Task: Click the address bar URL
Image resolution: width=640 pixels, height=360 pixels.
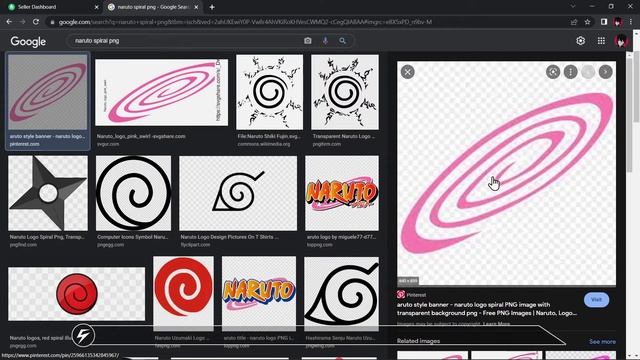Action: pyautogui.click(x=245, y=22)
